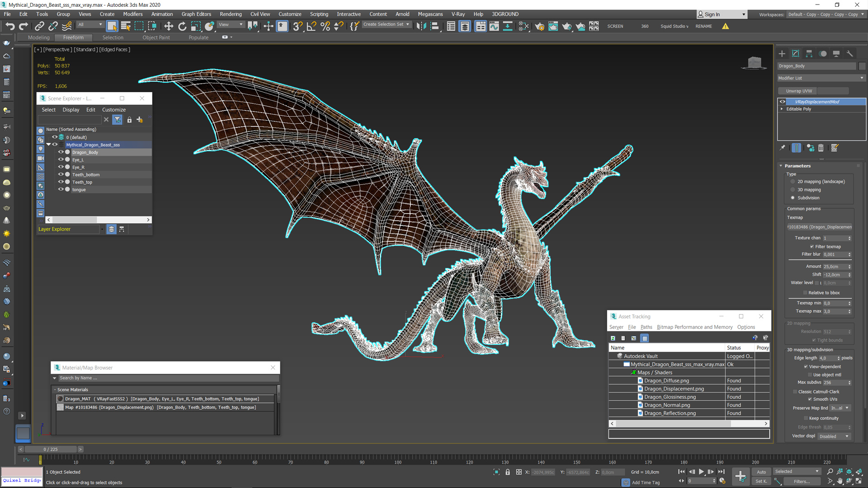The height and width of the screenshot is (488, 868).
Task: Toggle the Layer Explorer toolbar icon
Action: click(x=465, y=26)
